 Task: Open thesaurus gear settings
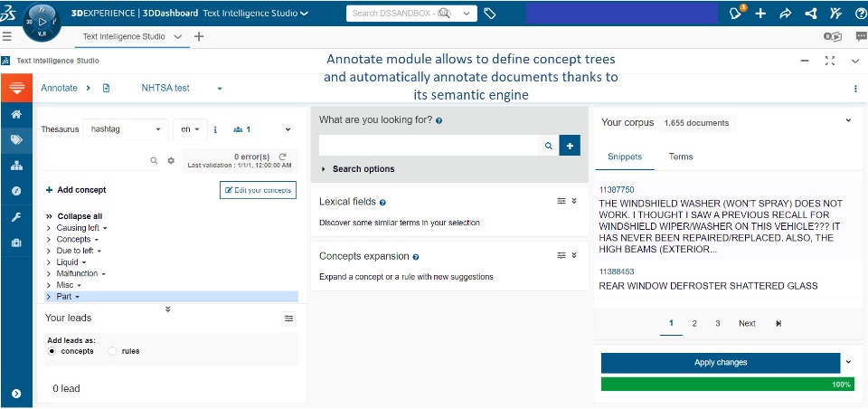(x=171, y=161)
